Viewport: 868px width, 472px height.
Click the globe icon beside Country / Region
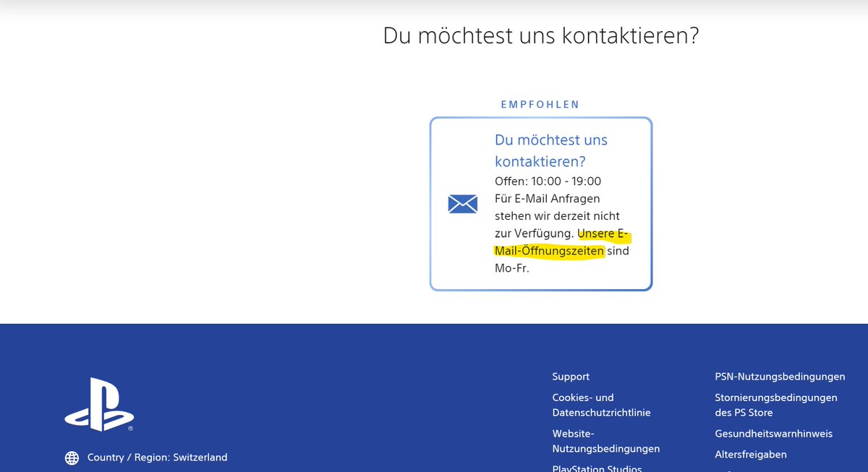[x=72, y=458]
